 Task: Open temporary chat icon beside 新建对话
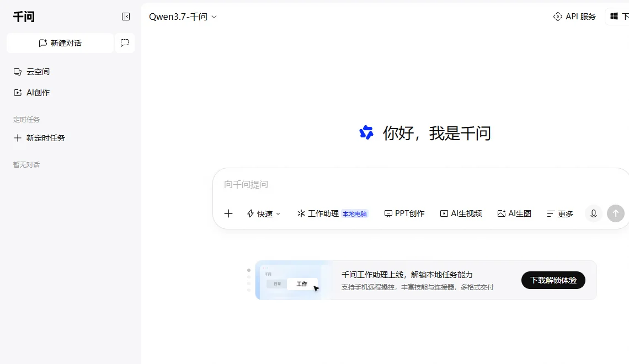click(x=125, y=43)
